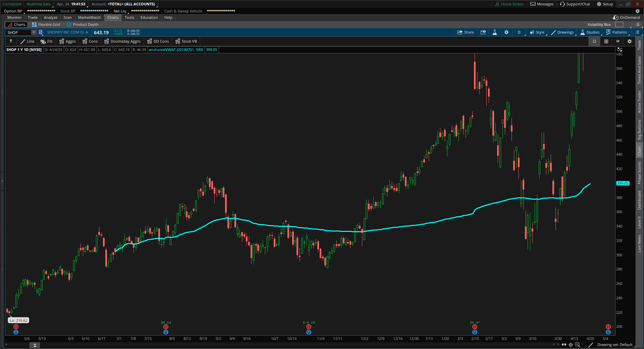Enable OnDemand mode

pyautogui.click(x=626, y=17)
